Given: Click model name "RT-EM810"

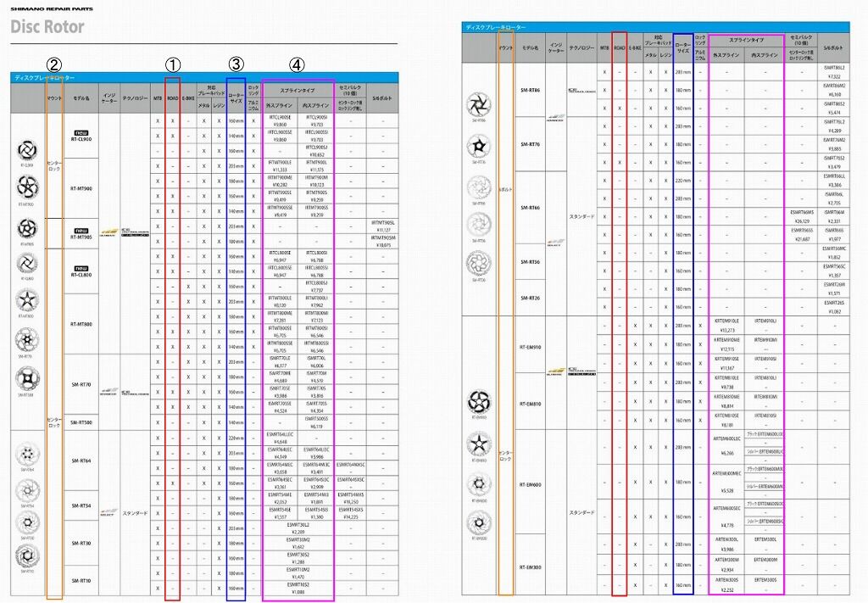Looking at the screenshot, I should (531, 404).
